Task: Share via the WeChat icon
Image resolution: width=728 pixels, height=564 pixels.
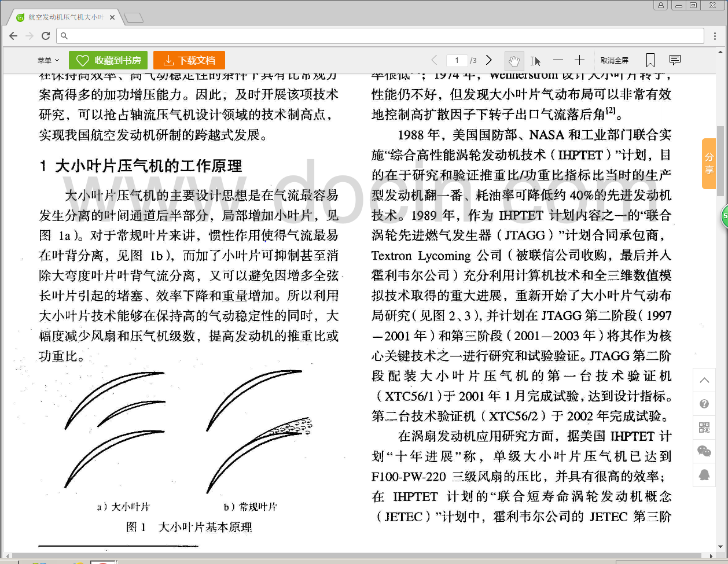Action: click(x=704, y=451)
